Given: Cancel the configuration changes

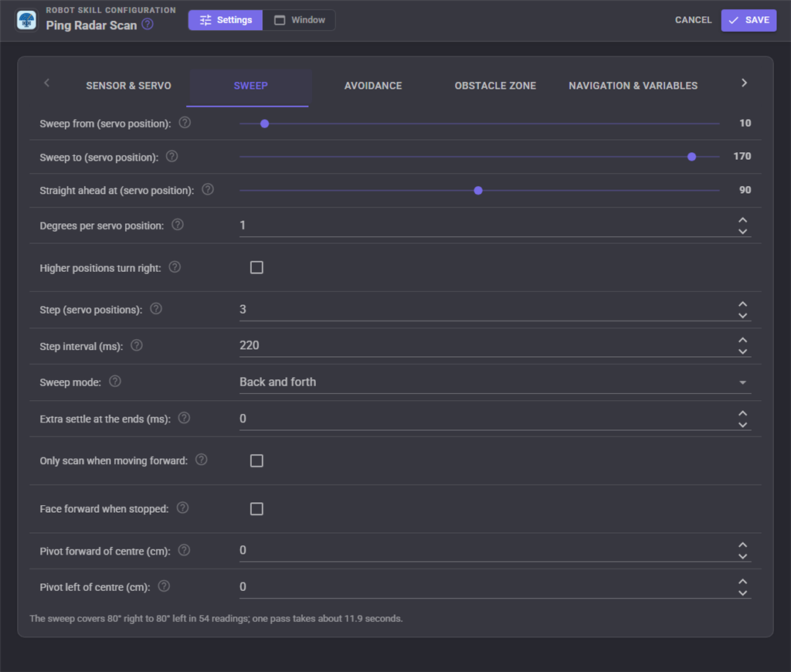Looking at the screenshot, I should [693, 20].
